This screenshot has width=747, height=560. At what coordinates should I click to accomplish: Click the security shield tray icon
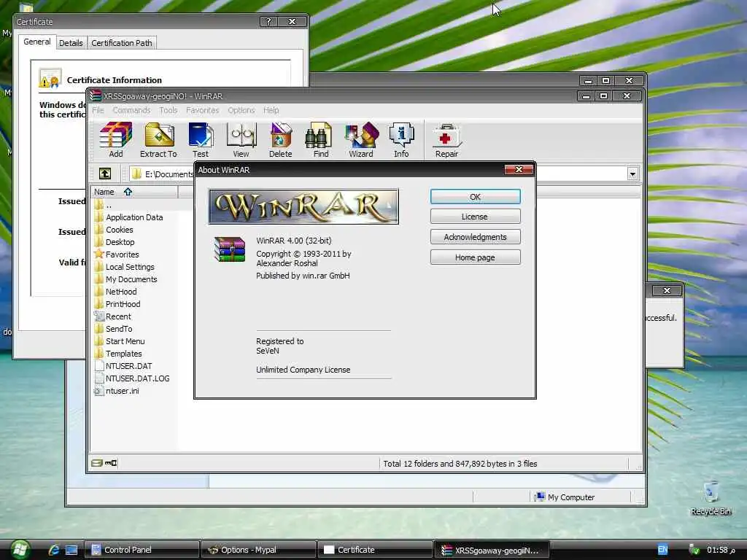coord(694,550)
